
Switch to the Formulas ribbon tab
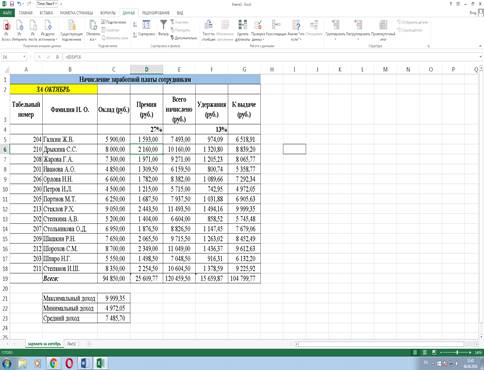(x=108, y=13)
